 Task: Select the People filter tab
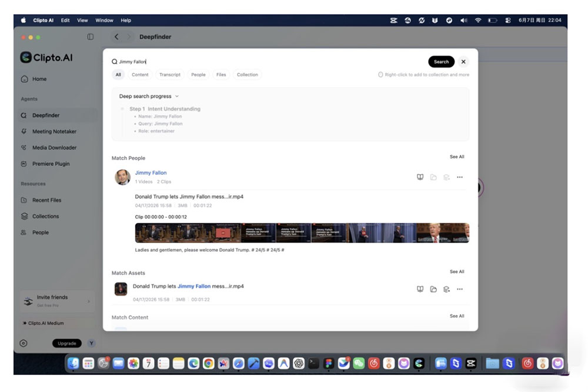[x=198, y=75]
